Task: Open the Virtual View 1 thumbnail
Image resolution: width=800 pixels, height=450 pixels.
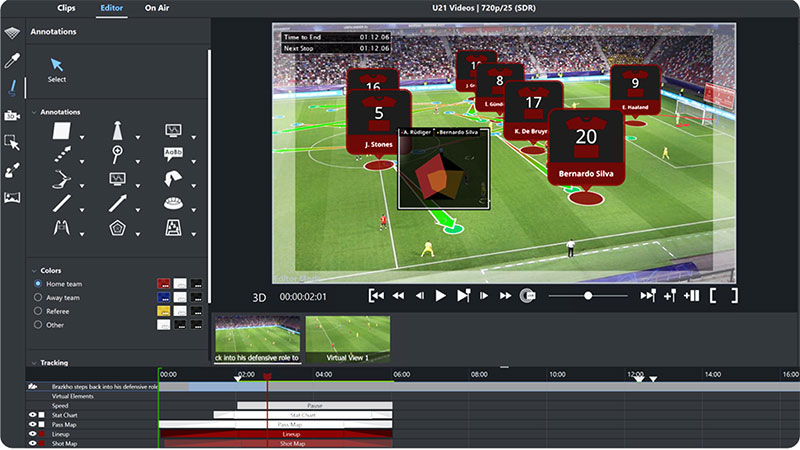Action: (x=347, y=339)
